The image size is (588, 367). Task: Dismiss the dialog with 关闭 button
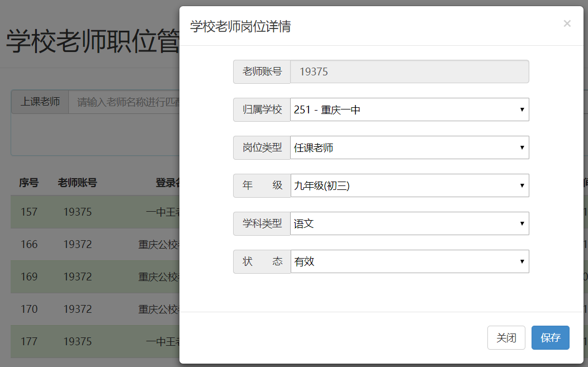(506, 337)
